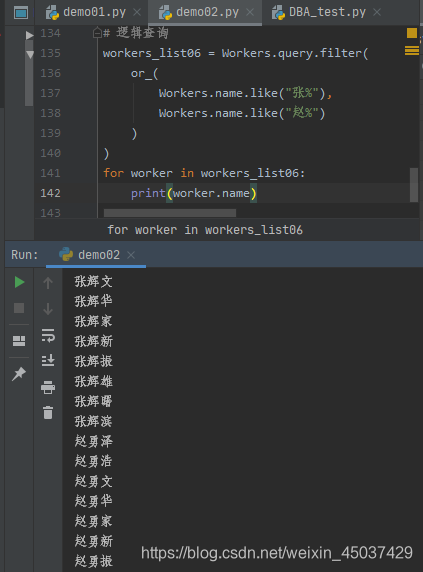Click the comment '# 逻辑查询' on line 134

tap(135, 33)
